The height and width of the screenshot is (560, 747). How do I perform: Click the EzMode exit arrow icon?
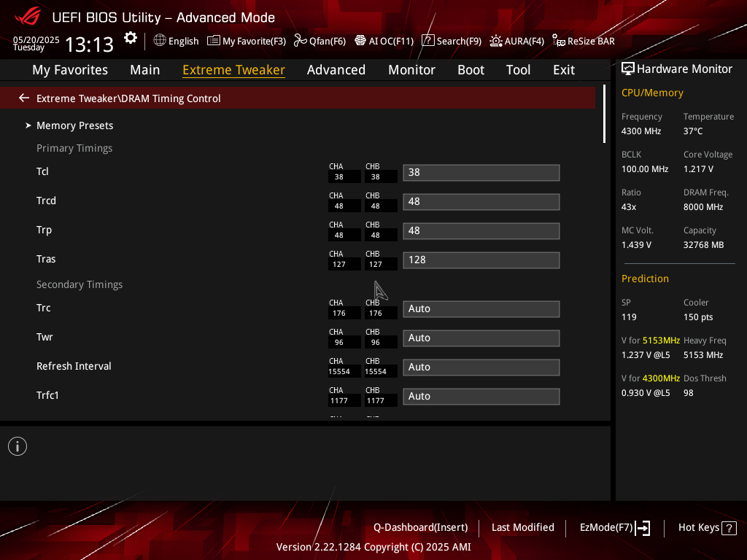[x=643, y=528]
